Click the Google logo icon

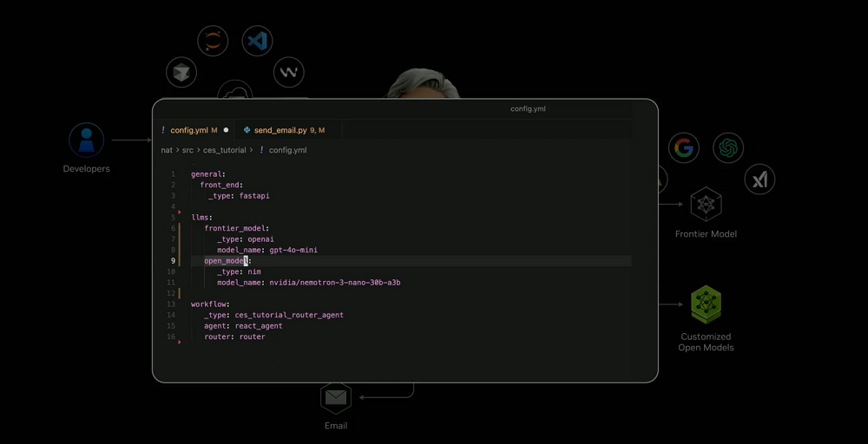(684, 147)
